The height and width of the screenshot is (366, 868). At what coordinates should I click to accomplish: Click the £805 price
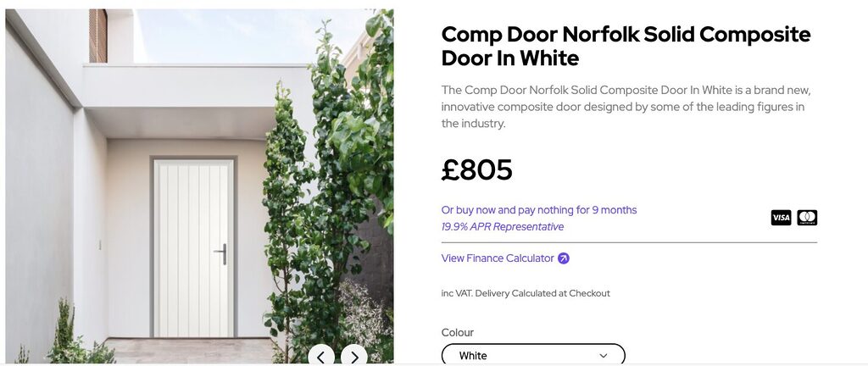[x=477, y=170]
